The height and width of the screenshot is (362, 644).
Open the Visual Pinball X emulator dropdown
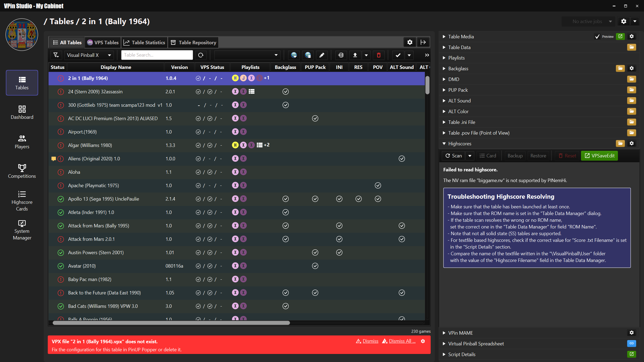[89, 55]
